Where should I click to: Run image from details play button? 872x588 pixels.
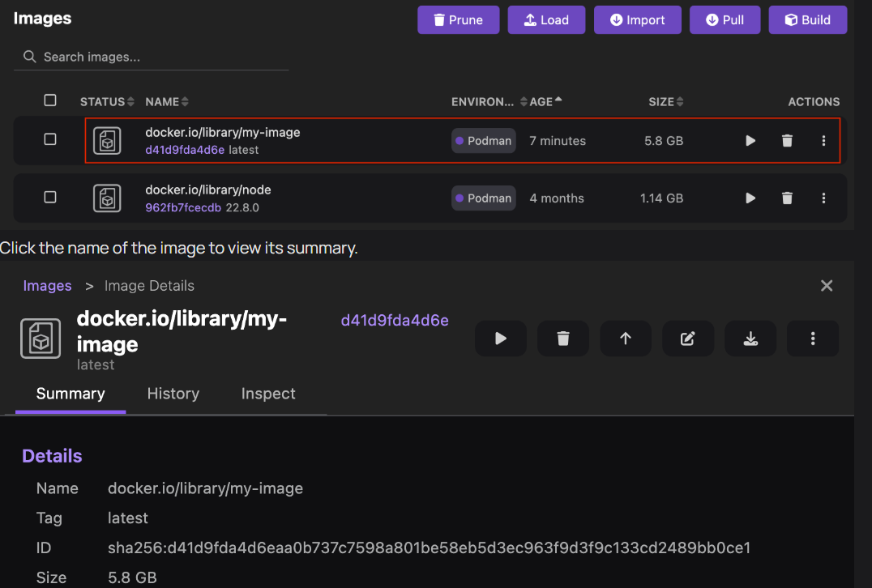(x=501, y=339)
